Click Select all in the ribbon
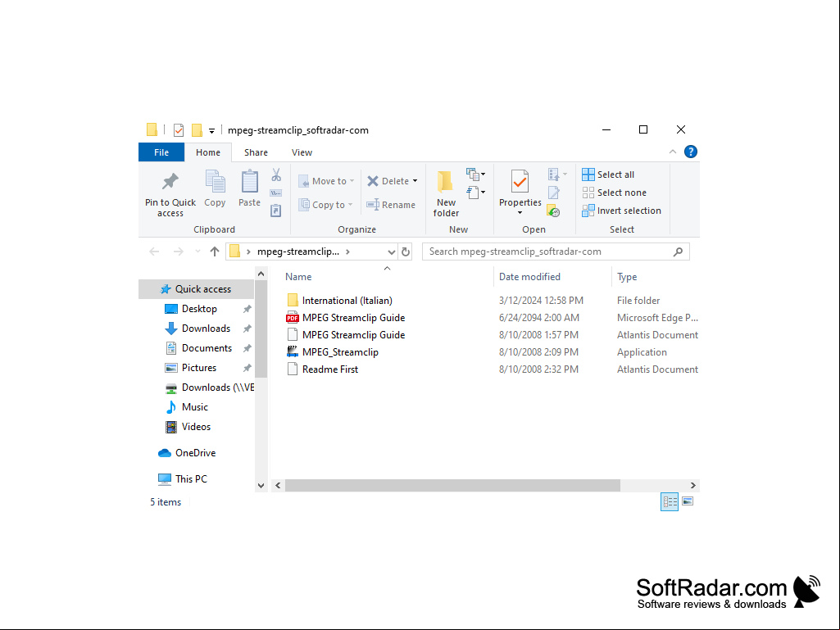840x630 pixels. point(608,174)
